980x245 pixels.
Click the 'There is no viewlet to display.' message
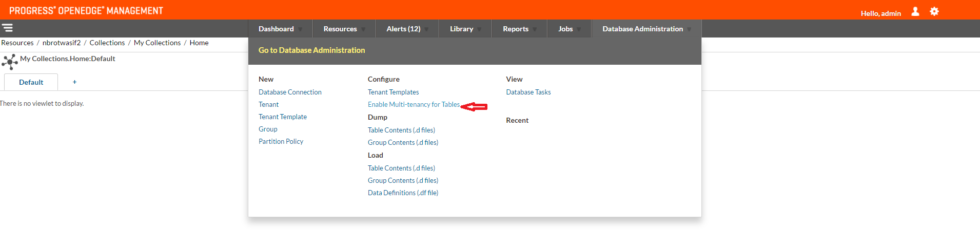click(x=42, y=103)
